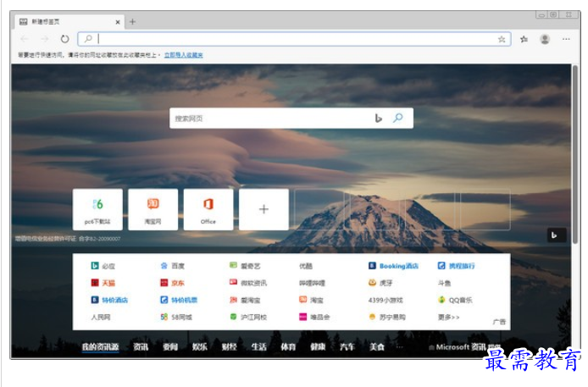Screen dimensions: 588x387
Task: Switch to the 要闻 news tab
Action: [x=170, y=347]
